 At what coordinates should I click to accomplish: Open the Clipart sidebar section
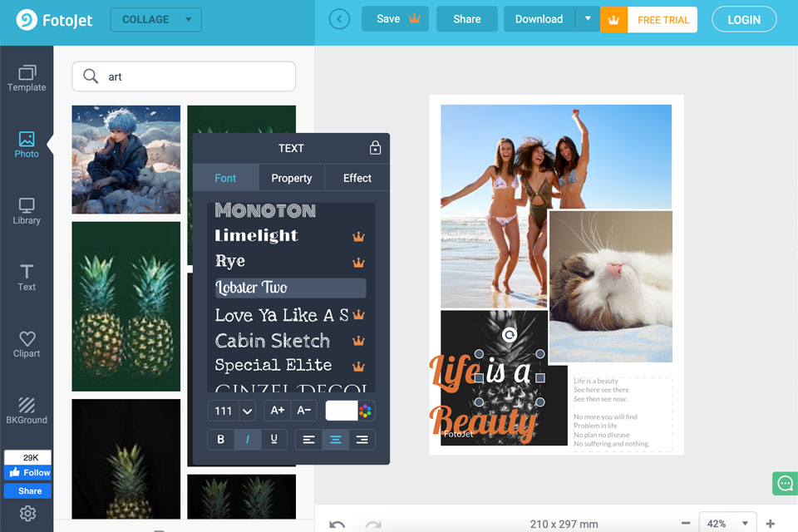point(27,344)
